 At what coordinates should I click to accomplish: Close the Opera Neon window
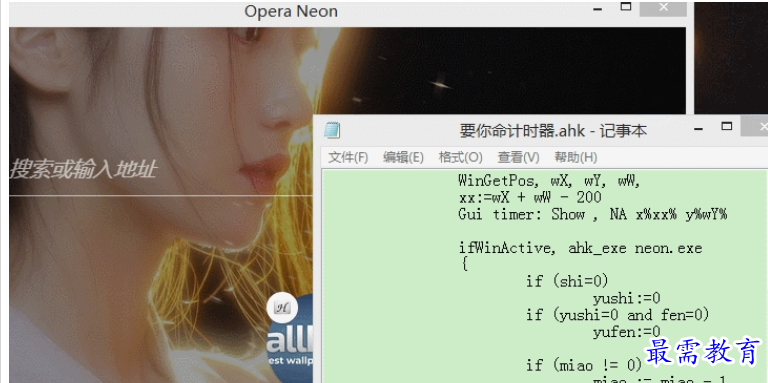point(663,7)
